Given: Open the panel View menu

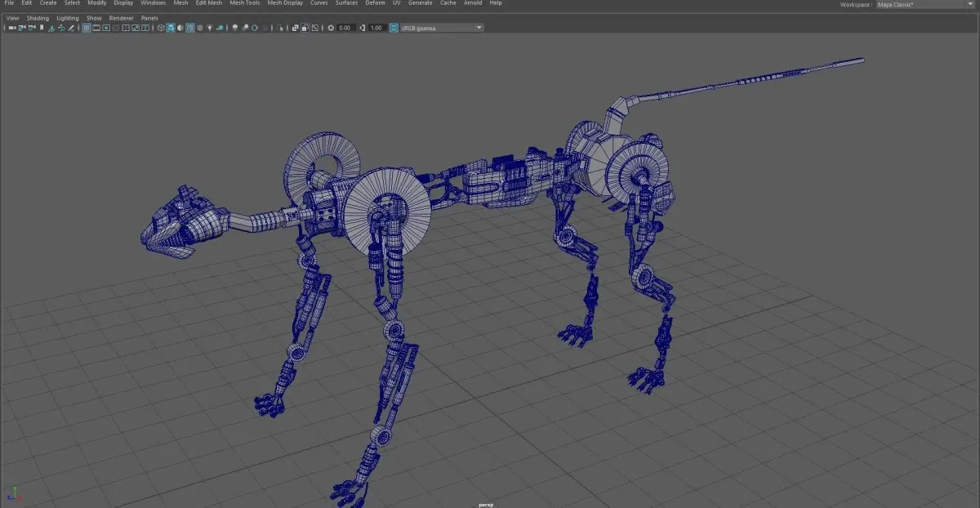Looking at the screenshot, I should point(12,18).
